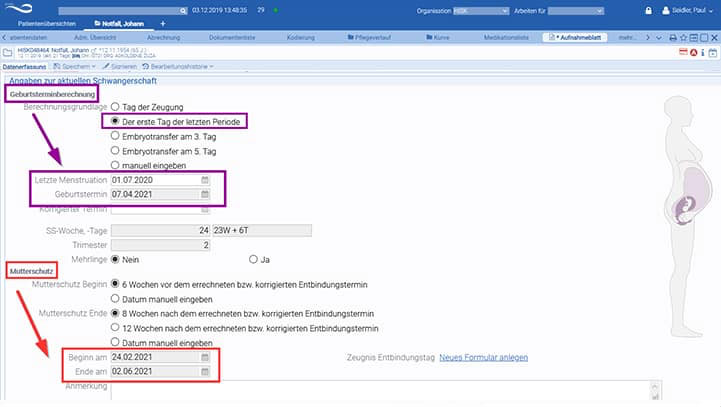Open calendar picker for Beginn am

pos(205,357)
